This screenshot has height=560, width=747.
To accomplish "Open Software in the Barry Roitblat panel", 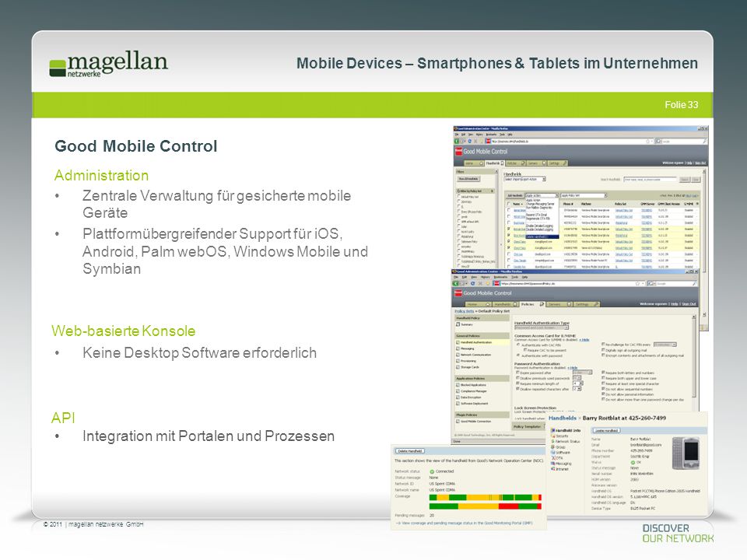I will click(561, 453).
